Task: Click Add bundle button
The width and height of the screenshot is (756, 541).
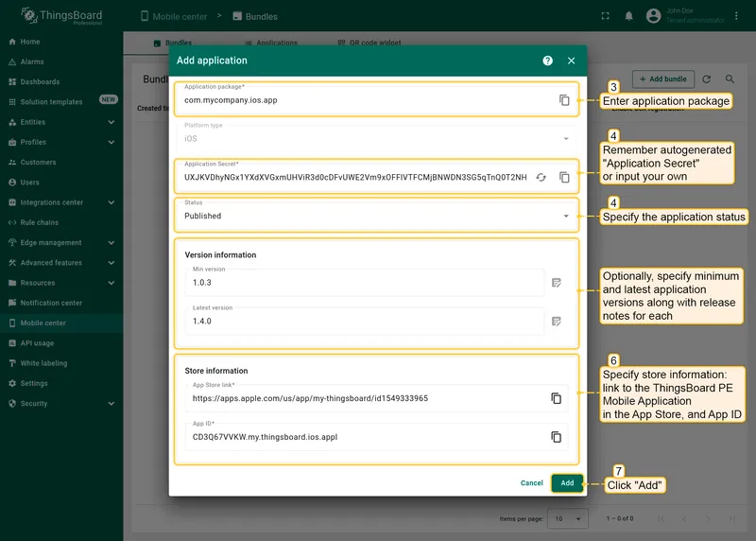Action: point(663,79)
